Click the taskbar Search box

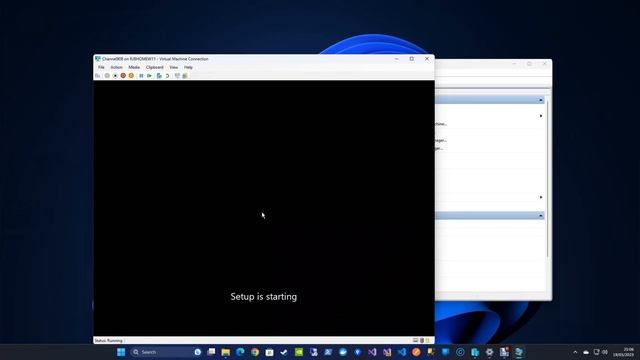coord(166,352)
